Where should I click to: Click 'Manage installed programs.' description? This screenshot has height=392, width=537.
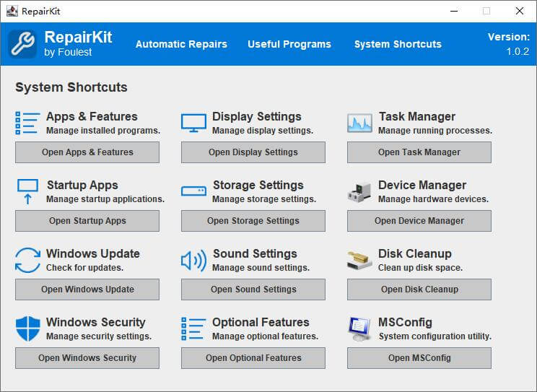click(x=103, y=131)
